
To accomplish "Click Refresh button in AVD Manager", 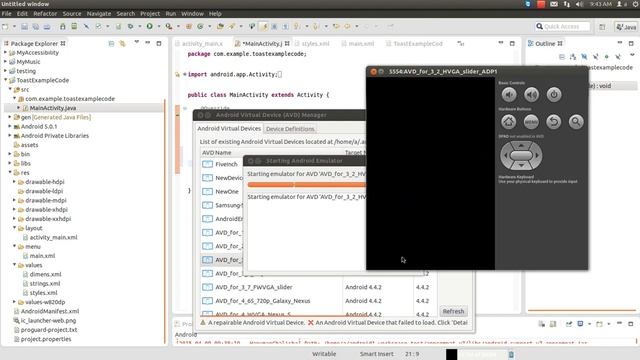I will click(x=453, y=311).
